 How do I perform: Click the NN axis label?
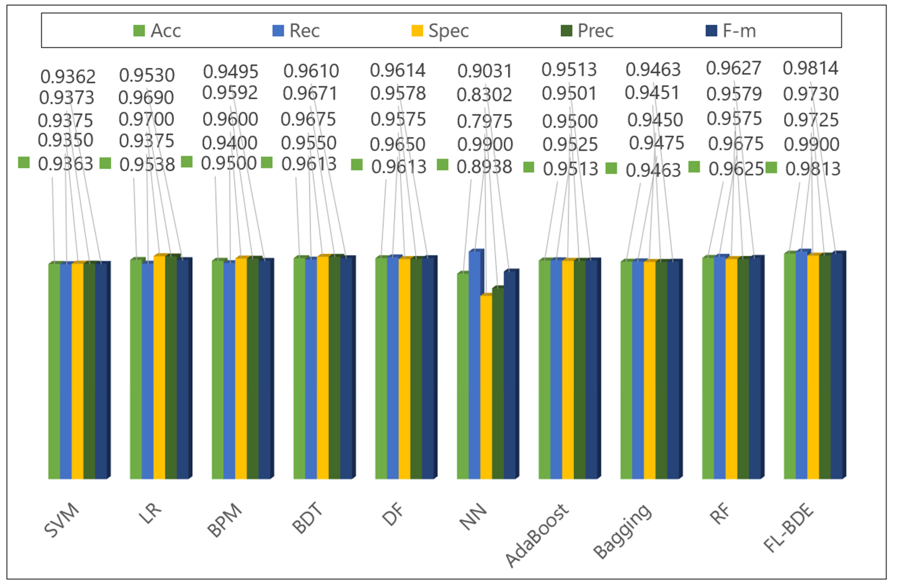[473, 517]
